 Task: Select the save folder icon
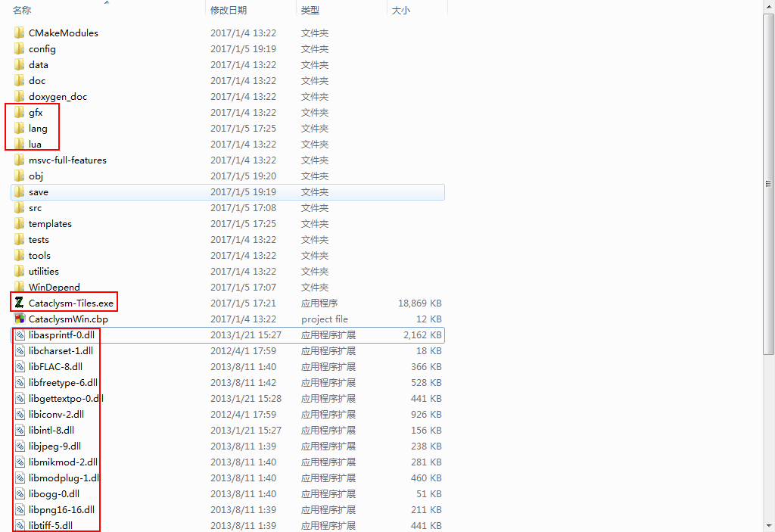click(19, 191)
